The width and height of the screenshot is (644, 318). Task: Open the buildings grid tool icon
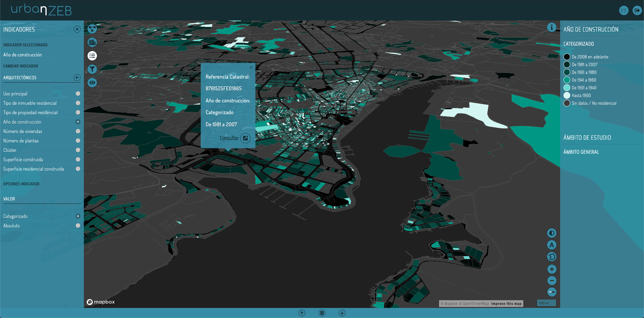click(x=92, y=42)
